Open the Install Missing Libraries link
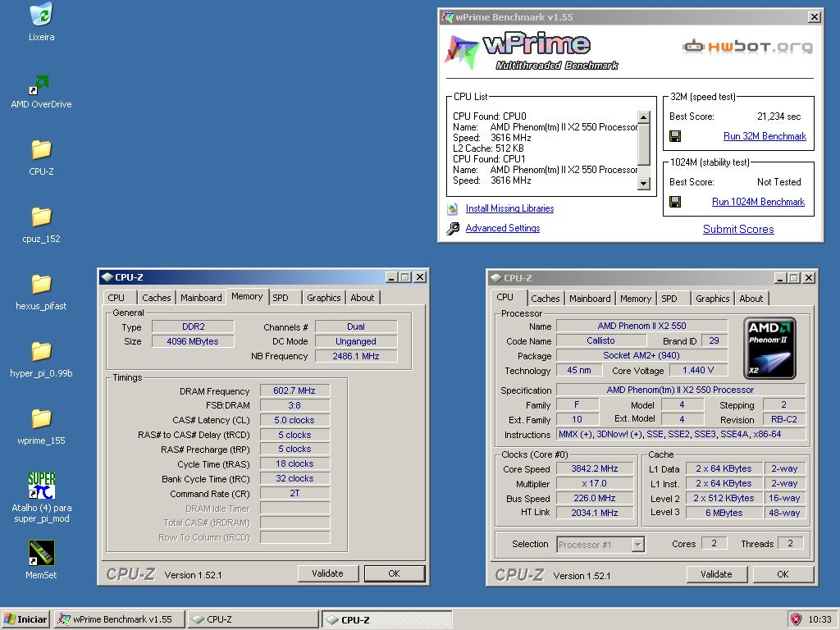 [509, 208]
